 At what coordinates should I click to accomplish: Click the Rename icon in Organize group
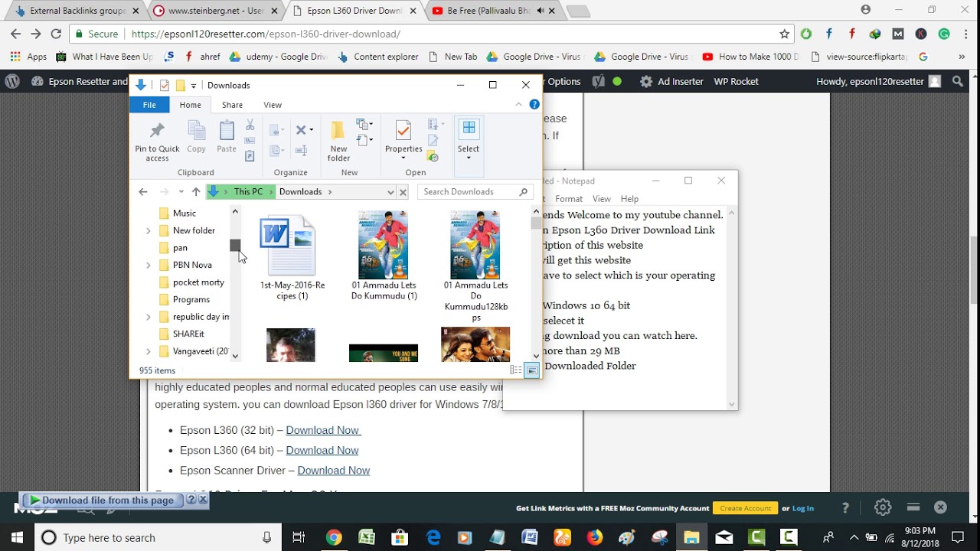point(301,151)
